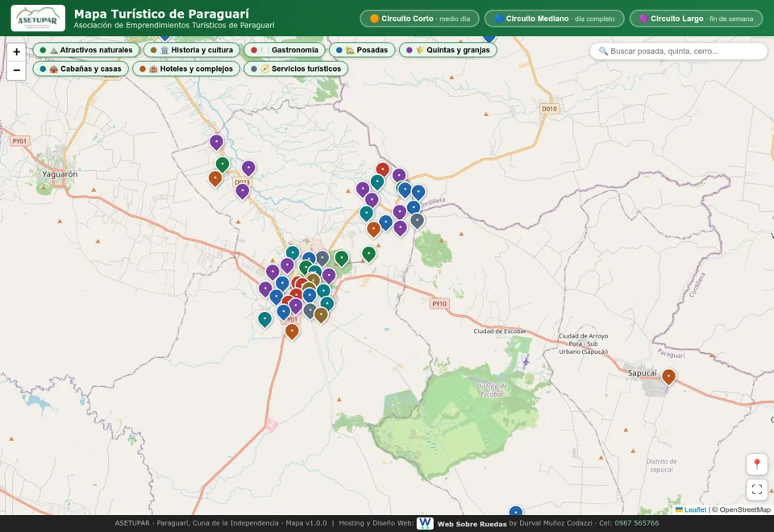Image resolution: width=774 pixels, height=532 pixels.
Task: Click the Mapa Turístico de Paraguarí title
Action: (161, 14)
